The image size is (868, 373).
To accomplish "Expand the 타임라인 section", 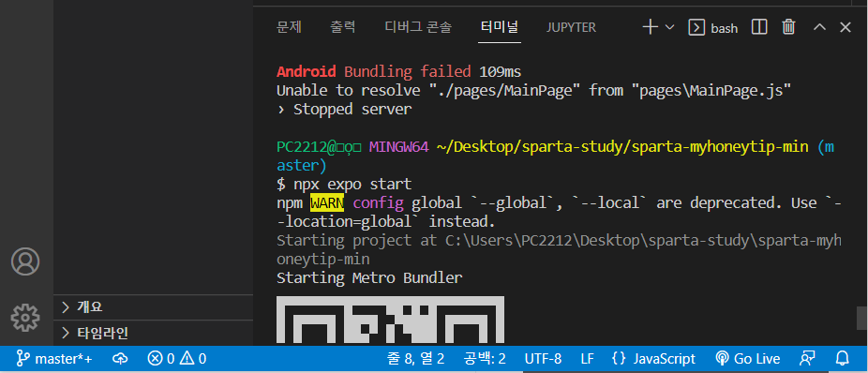I will (x=154, y=333).
